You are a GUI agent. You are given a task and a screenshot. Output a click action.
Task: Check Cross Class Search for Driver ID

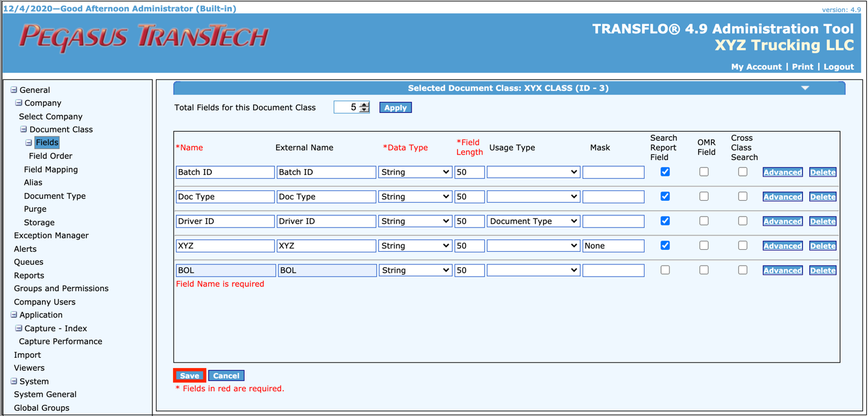point(742,221)
